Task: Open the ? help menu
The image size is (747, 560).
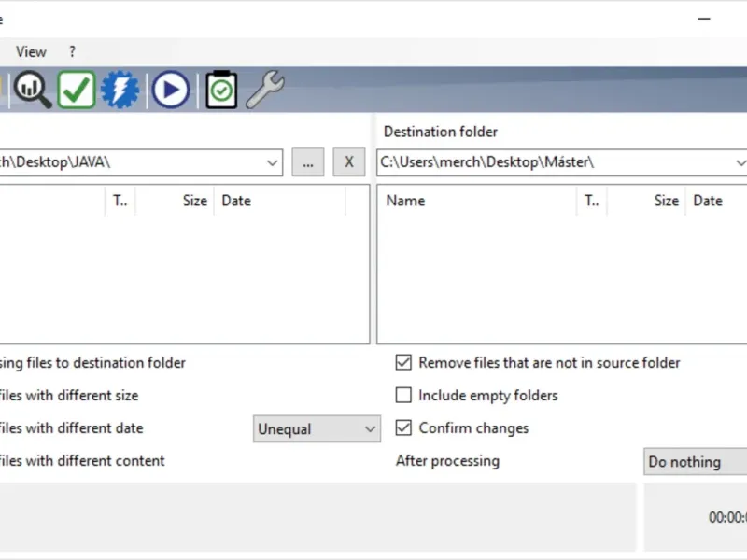Action: pyautogui.click(x=72, y=51)
